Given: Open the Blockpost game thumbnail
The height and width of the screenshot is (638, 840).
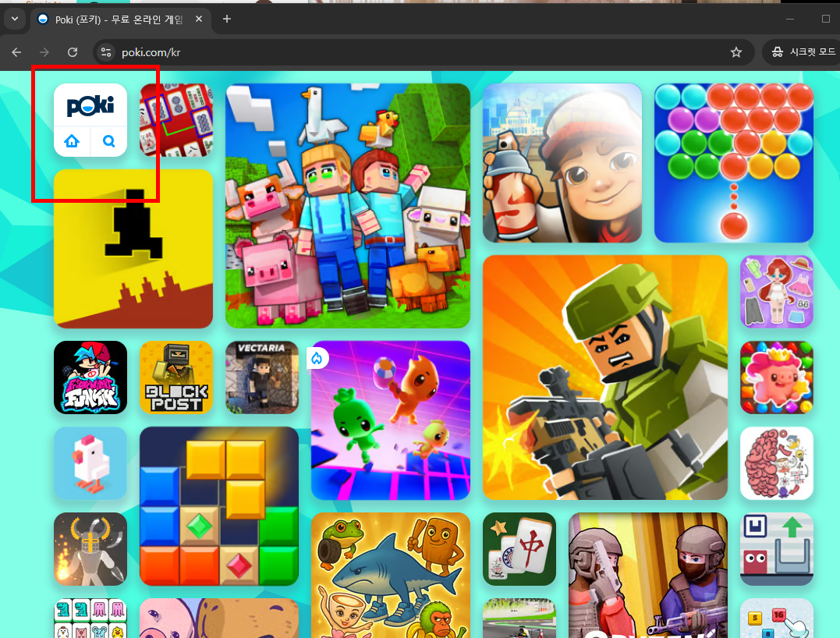Looking at the screenshot, I should [176, 377].
